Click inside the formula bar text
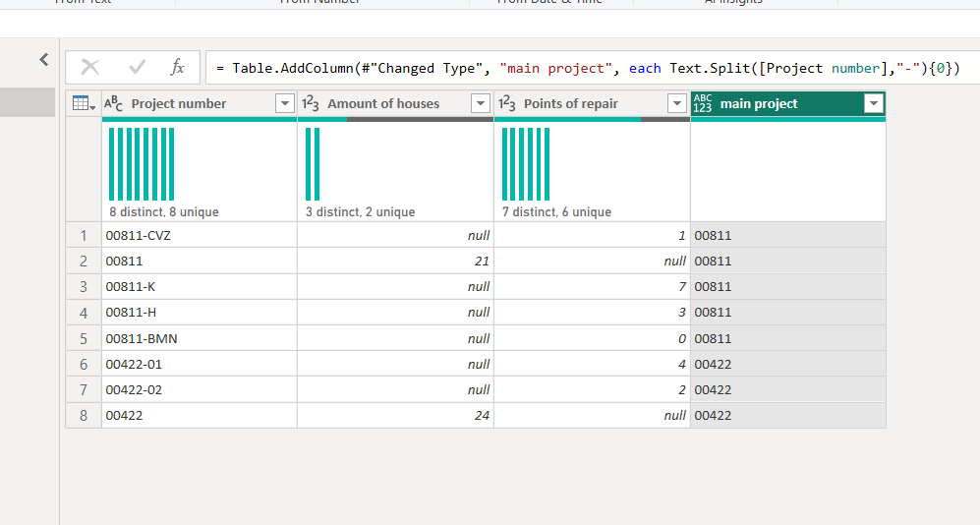This screenshot has width=980, height=525. click(x=588, y=68)
